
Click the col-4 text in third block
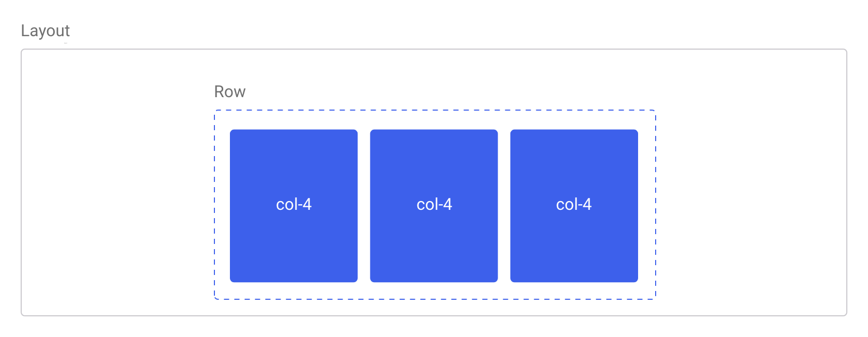pyautogui.click(x=574, y=204)
